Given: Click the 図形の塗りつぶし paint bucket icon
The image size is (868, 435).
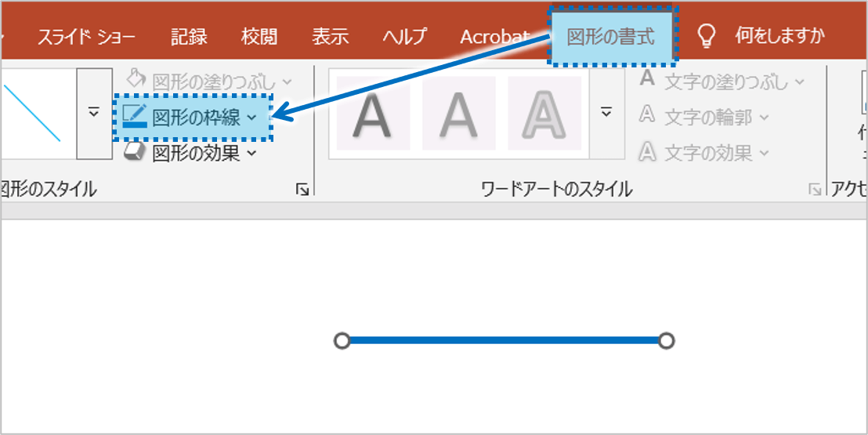Looking at the screenshot, I should (136, 79).
